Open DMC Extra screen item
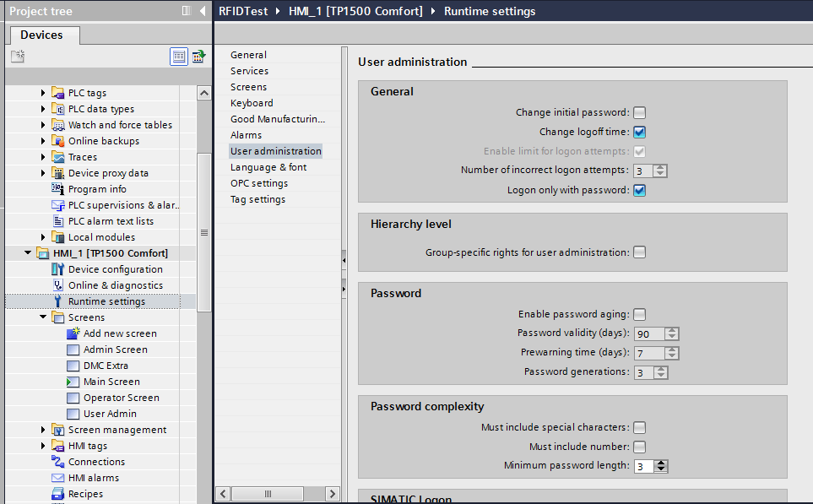This screenshot has height=504, width=813. pyautogui.click(x=106, y=366)
